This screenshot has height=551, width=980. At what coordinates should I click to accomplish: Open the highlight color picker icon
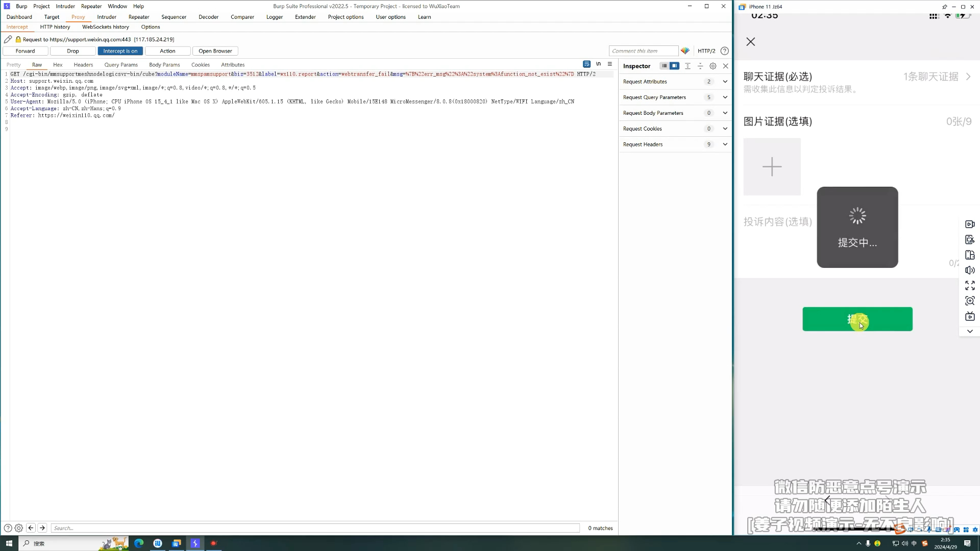click(685, 51)
